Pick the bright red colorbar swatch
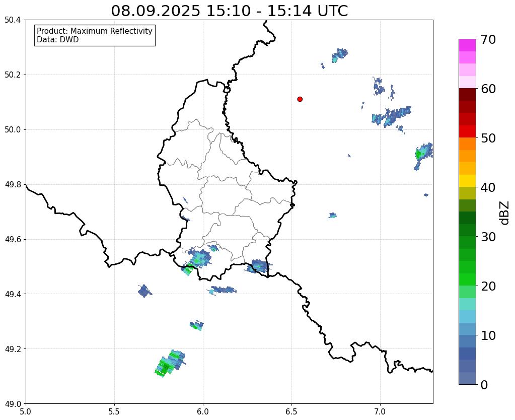The image size is (515, 420). point(467,131)
